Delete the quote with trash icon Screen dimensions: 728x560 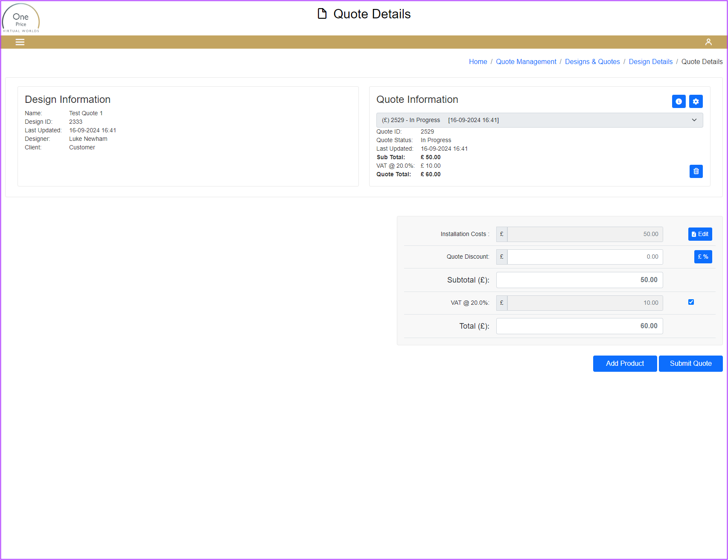pos(696,171)
